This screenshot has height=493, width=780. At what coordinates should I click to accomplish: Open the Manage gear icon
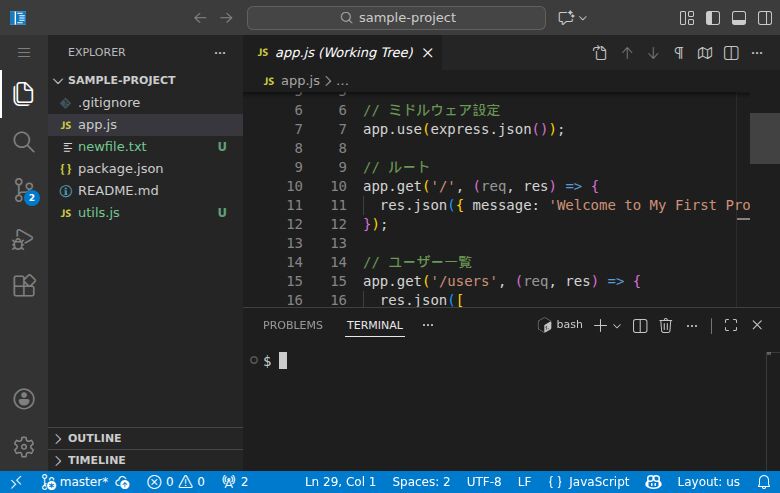(x=24, y=446)
